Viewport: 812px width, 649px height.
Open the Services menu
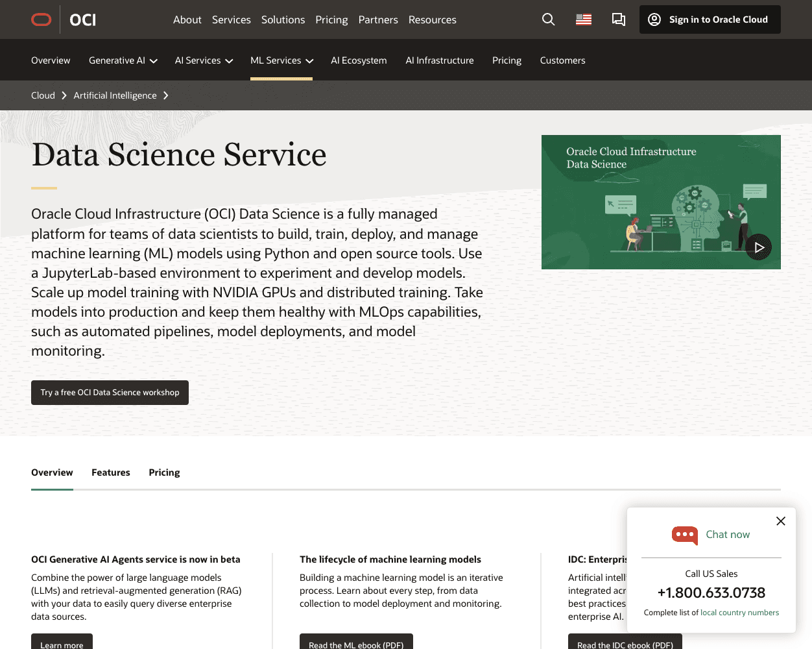232,19
